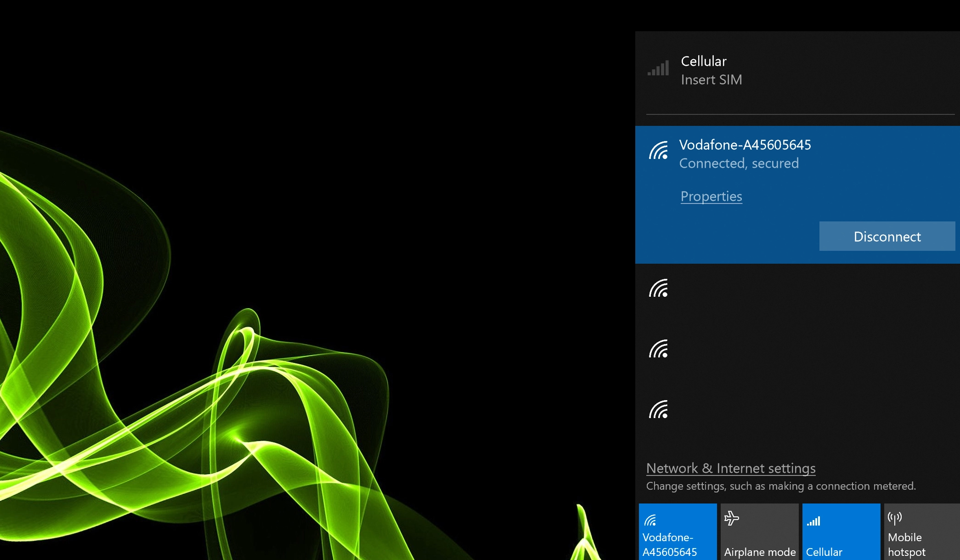960x560 pixels.
Task: Open the Properties link for Vodafone network
Action: [711, 197]
